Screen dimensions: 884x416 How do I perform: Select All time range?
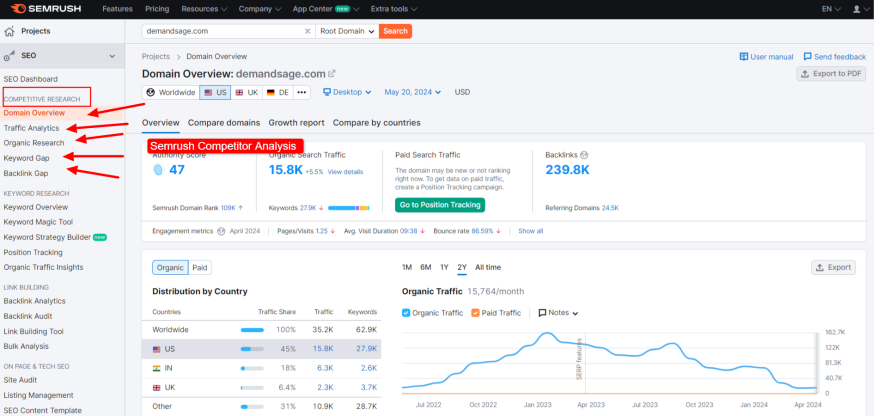click(x=488, y=267)
